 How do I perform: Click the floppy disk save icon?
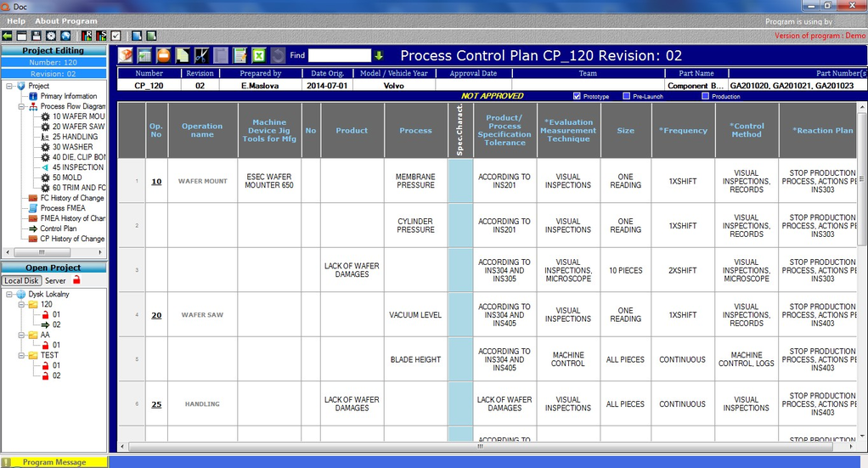[x=36, y=36]
